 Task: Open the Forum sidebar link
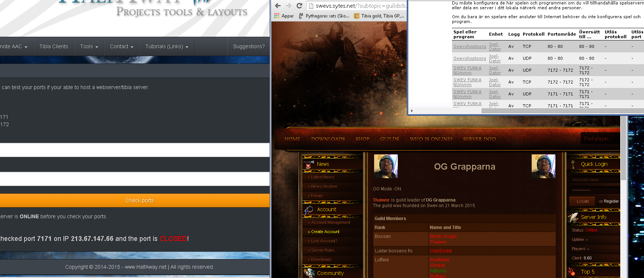click(317, 196)
